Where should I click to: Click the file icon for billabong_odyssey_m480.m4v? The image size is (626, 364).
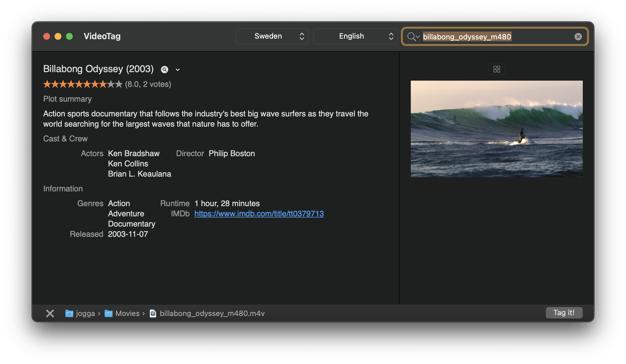click(153, 313)
